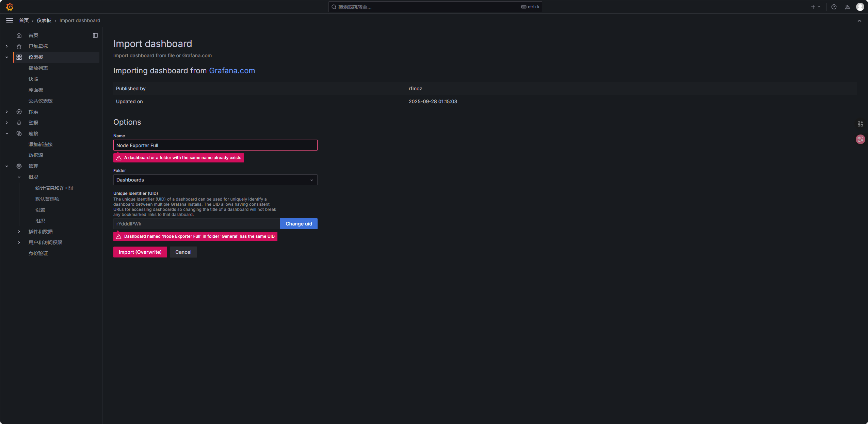The height and width of the screenshot is (424, 868).
Task: Click the dashboard Name input field
Action: coord(215,145)
